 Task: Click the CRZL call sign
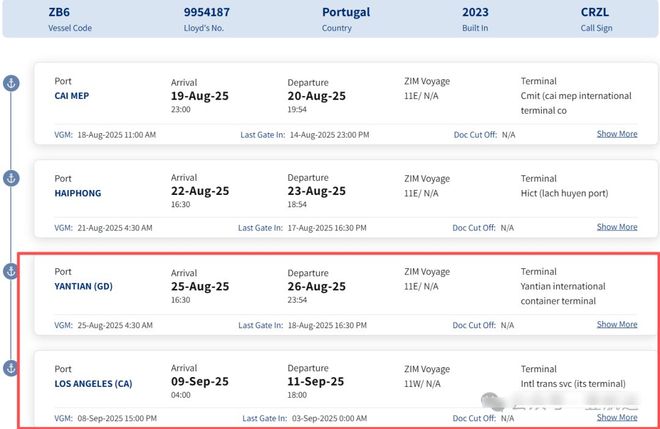pyautogui.click(x=594, y=12)
